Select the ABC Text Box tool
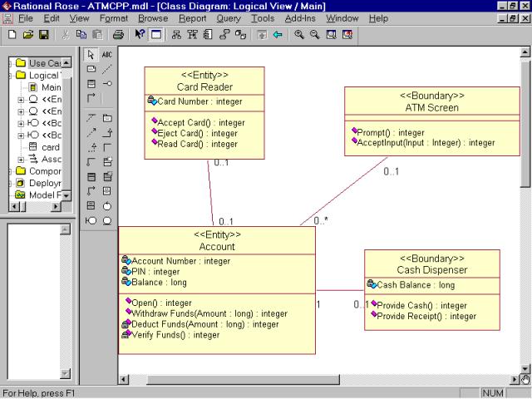Screen dimensions: 532x399 pos(107,55)
